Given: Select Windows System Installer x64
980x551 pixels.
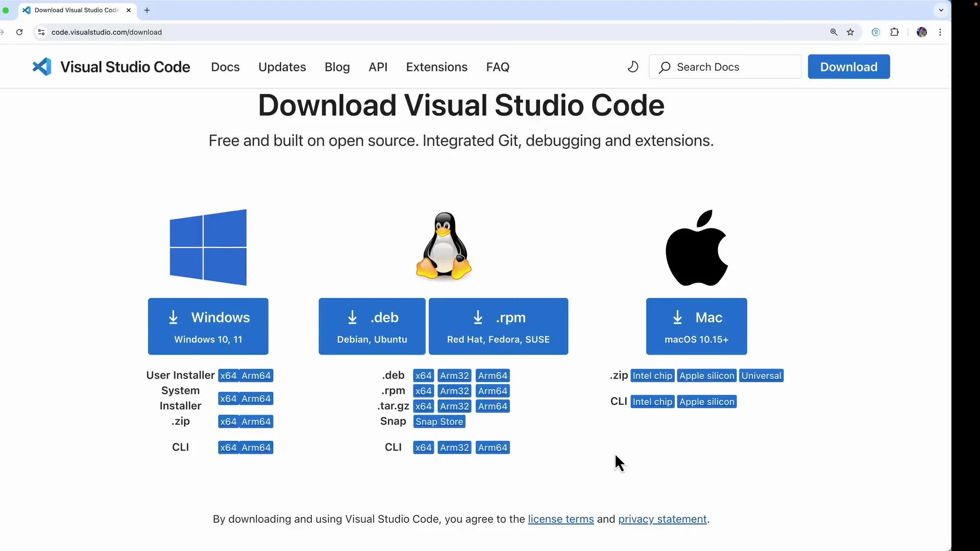Looking at the screenshot, I should click(228, 398).
